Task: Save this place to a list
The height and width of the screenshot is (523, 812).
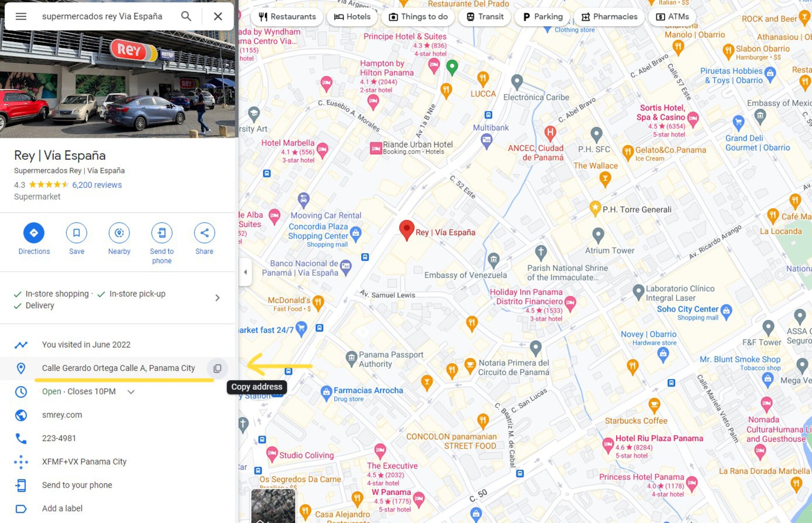Action: pyautogui.click(x=77, y=239)
